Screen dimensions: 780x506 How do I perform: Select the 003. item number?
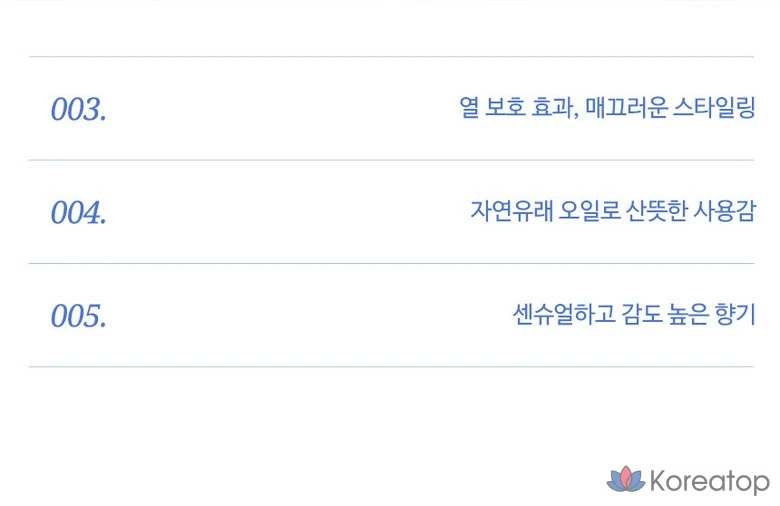click(x=78, y=109)
